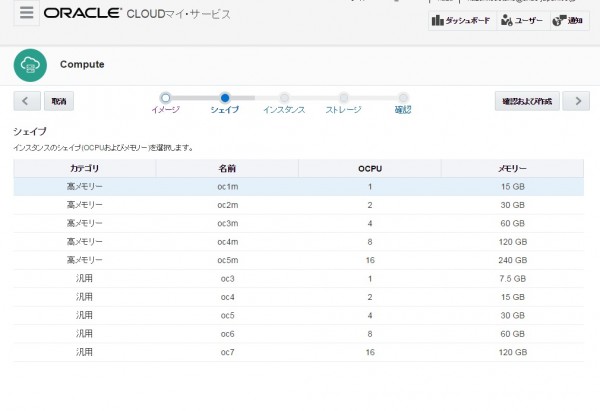The height and width of the screenshot is (411, 600).
Task: Click the 15 GB cell in oc4 row
Action: (x=512, y=297)
